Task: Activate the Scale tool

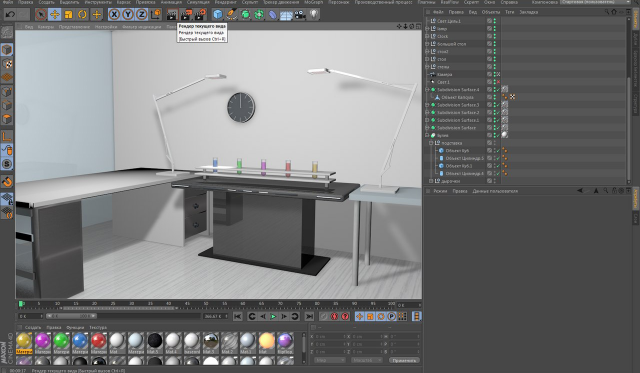Action: click(69, 15)
